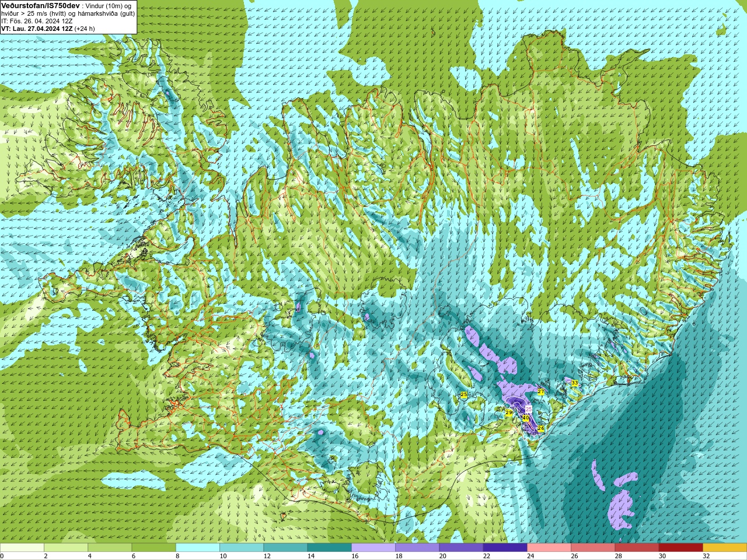The width and height of the screenshot is (747, 560).
Task: Select the 0–2 m/s pale yellow legend swatch
Action: point(22,548)
